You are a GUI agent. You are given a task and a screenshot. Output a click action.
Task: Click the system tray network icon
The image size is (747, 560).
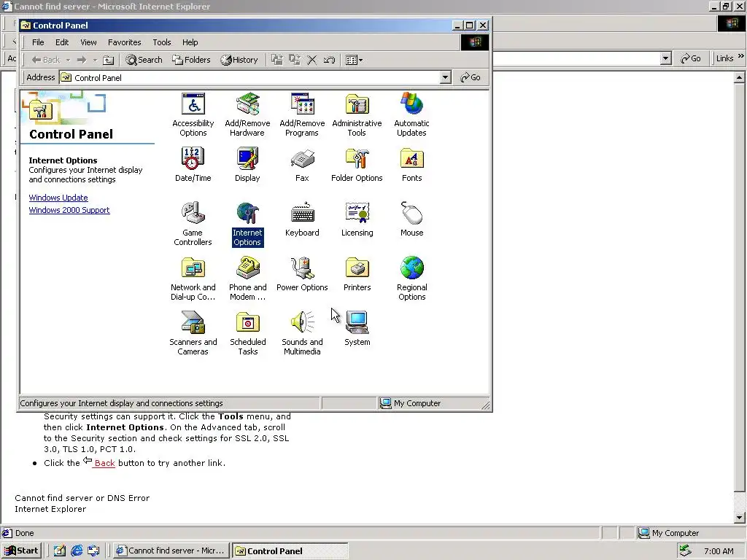click(x=685, y=551)
